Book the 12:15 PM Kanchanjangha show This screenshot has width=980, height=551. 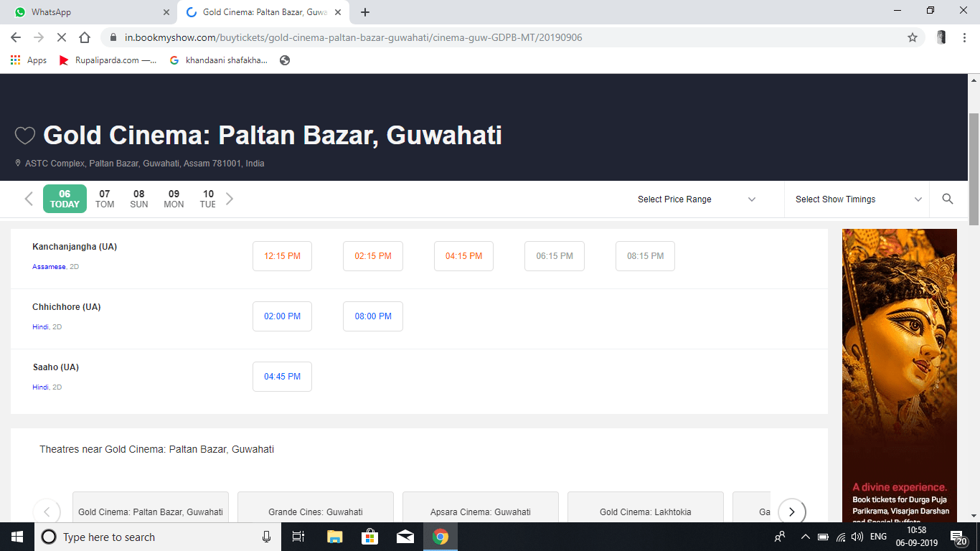(x=282, y=256)
